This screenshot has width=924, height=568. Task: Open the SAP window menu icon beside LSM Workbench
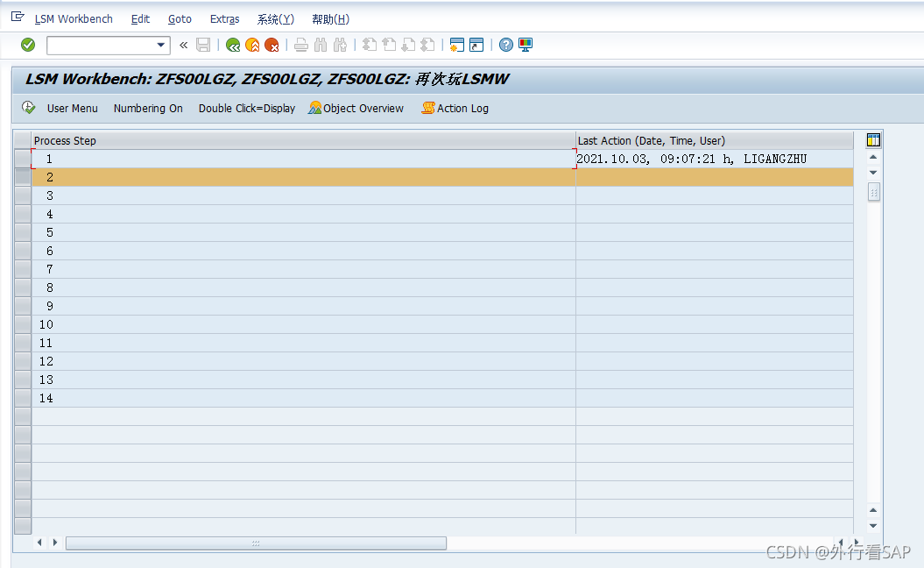pyautogui.click(x=18, y=18)
